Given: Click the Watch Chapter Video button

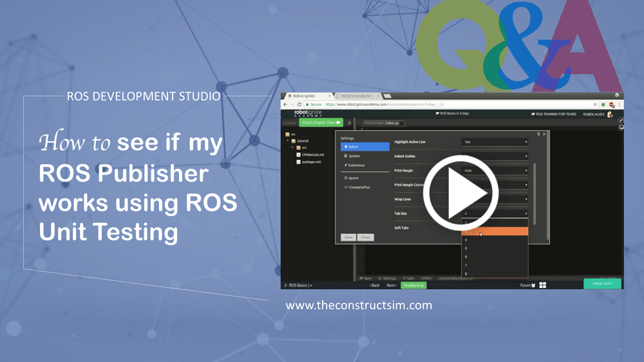Looking at the screenshot, I should (321, 122).
